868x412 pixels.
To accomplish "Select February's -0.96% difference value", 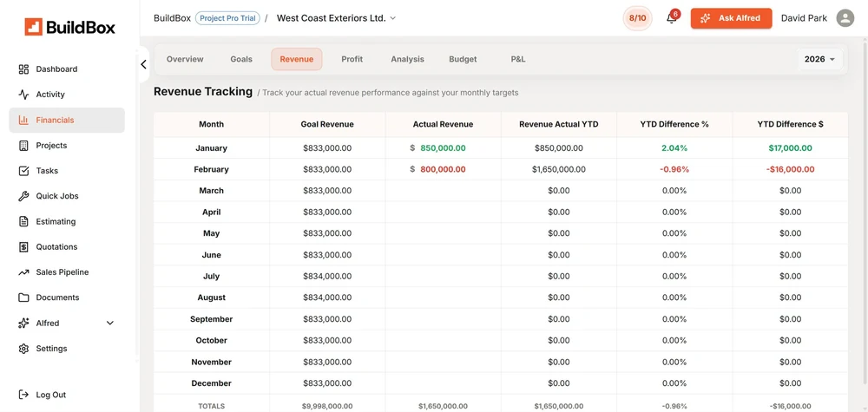I will (x=674, y=169).
